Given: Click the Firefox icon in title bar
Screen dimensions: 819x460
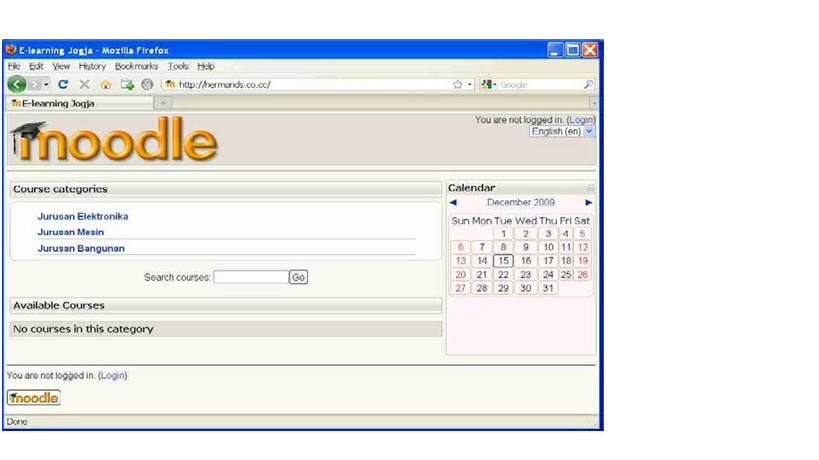Looking at the screenshot, I should [11, 50].
